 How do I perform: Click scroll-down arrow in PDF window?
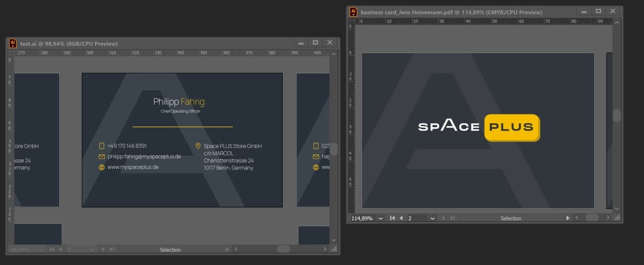(617, 209)
